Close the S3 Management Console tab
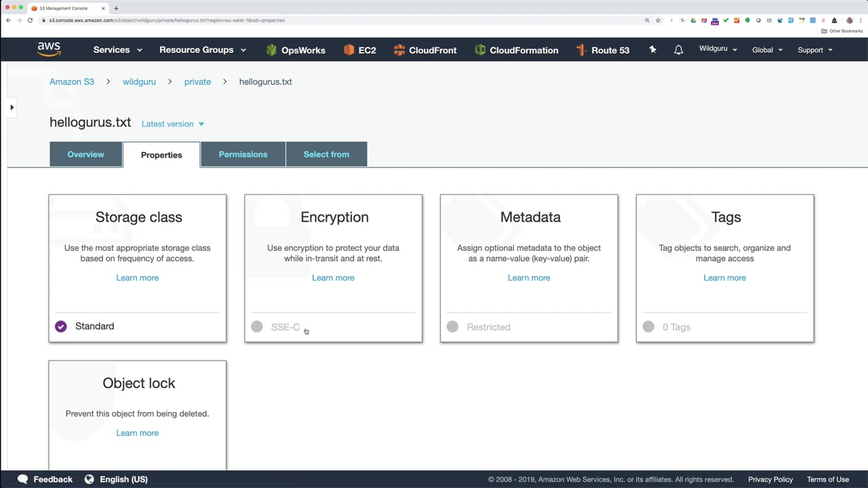868x488 pixels. [x=104, y=8]
